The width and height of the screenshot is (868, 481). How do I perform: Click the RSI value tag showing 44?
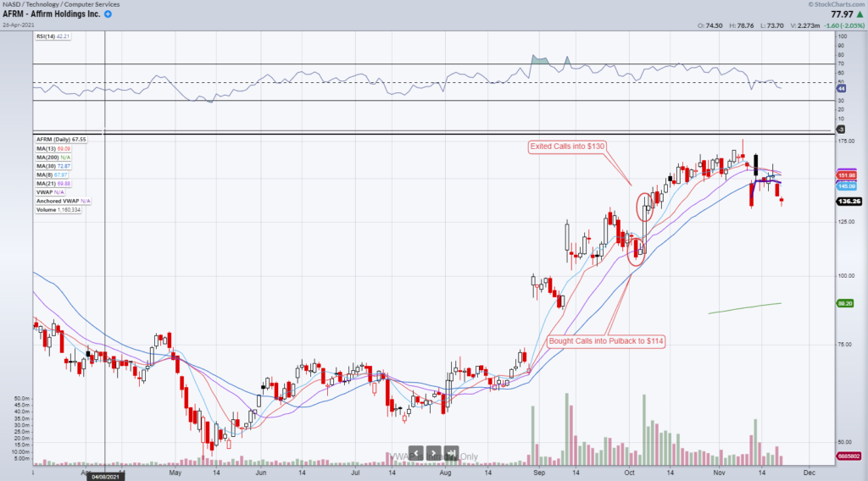(x=841, y=88)
